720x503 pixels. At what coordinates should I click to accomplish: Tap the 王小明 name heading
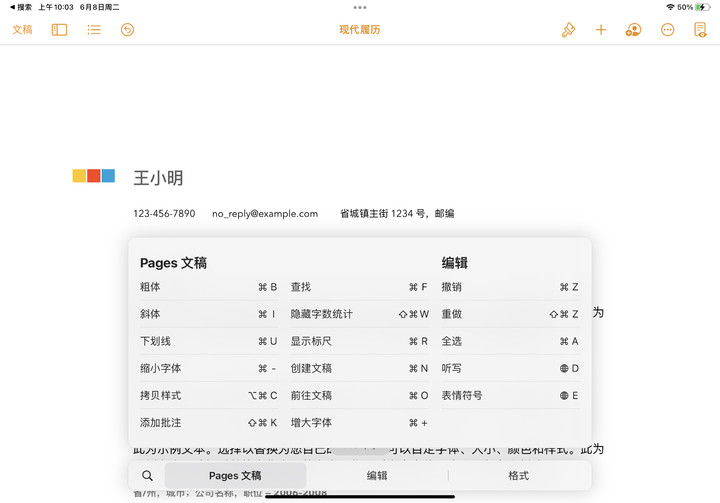(x=158, y=178)
